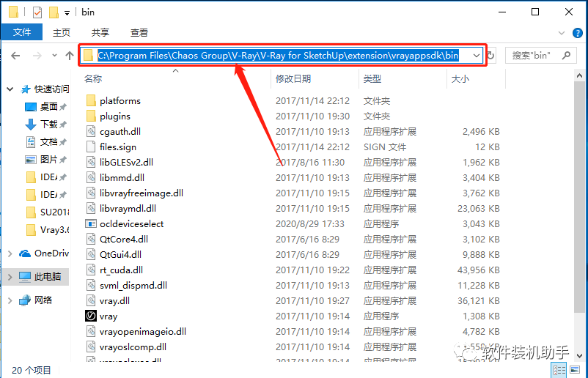
Task: Click the Properties icon in quick access toolbar
Action: click(37, 12)
